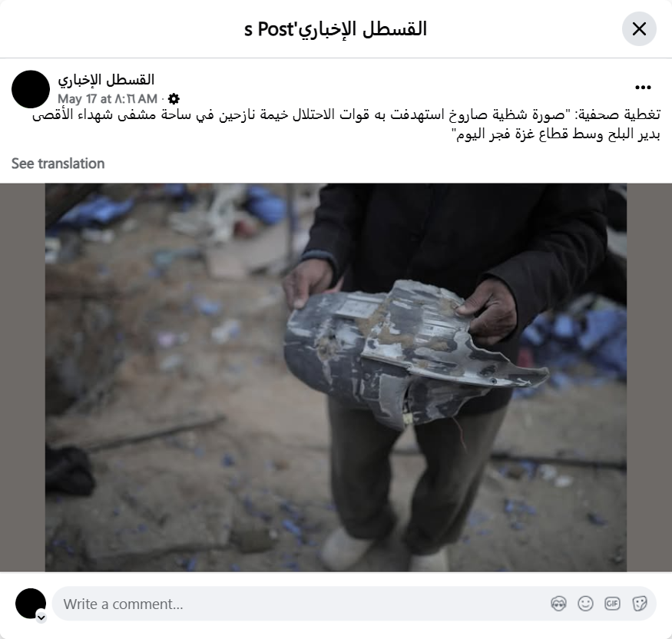Screen dimensions: 672x639
Task: Click See translation link
Action: click(x=58, y=164)
